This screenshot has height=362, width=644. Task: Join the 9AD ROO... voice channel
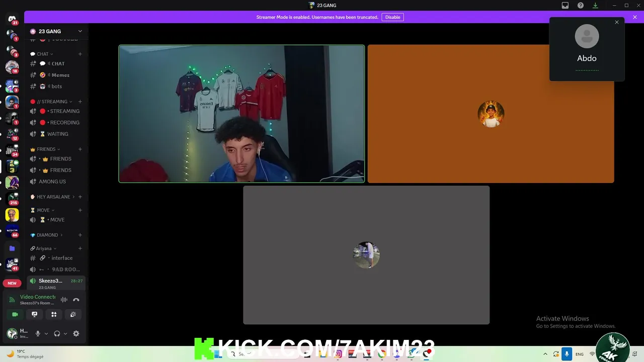tap(55, 269)
